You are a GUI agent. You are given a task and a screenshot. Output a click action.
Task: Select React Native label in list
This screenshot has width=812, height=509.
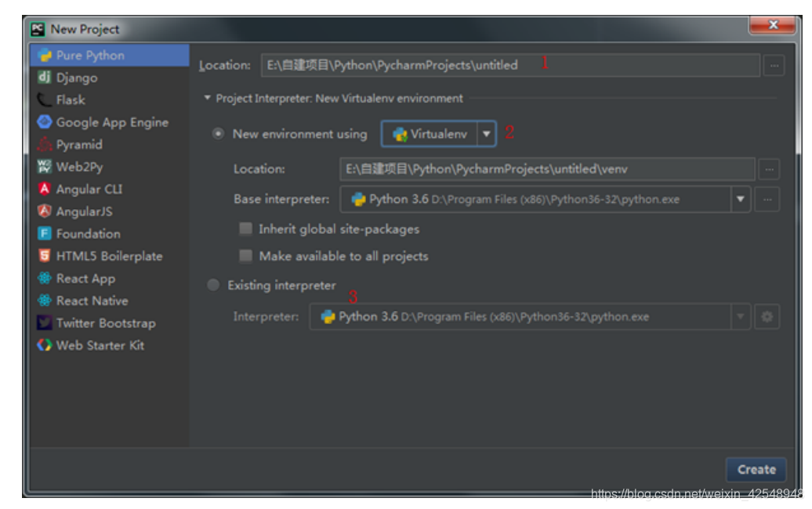(92, 301)
